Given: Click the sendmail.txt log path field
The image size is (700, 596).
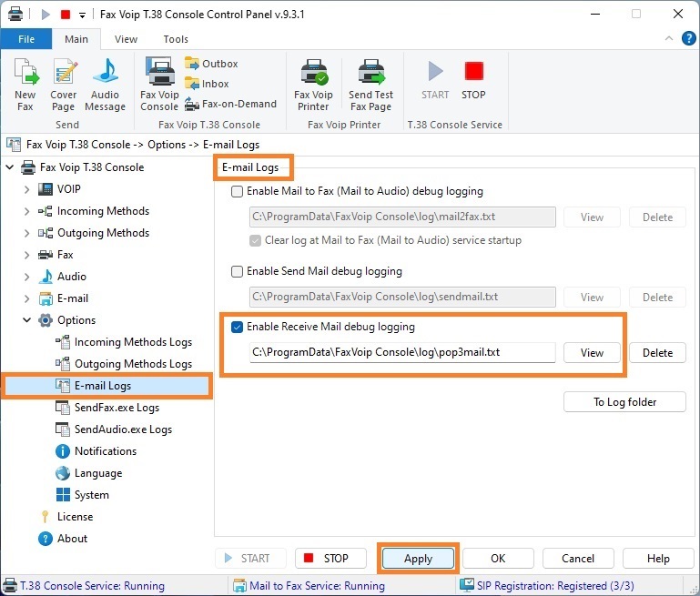Looking at the screenshot, I should [402, 298].
